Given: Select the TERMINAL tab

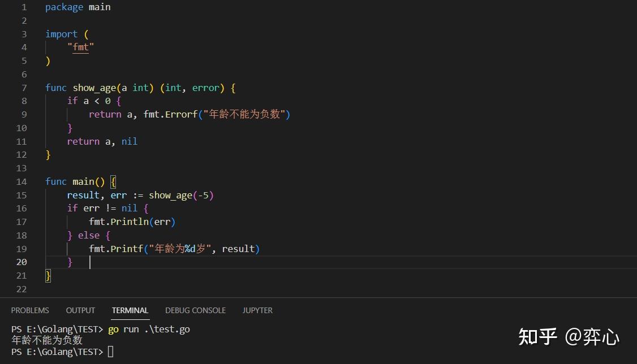Looking at the screenshot, I should (x=130, y=310).
